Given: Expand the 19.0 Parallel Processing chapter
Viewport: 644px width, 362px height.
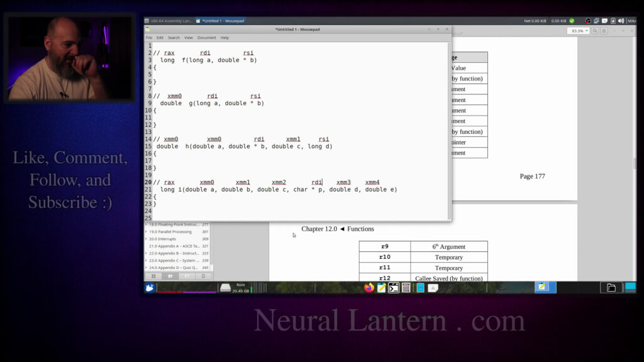Looking at the screenshot, I should [146, 231].
